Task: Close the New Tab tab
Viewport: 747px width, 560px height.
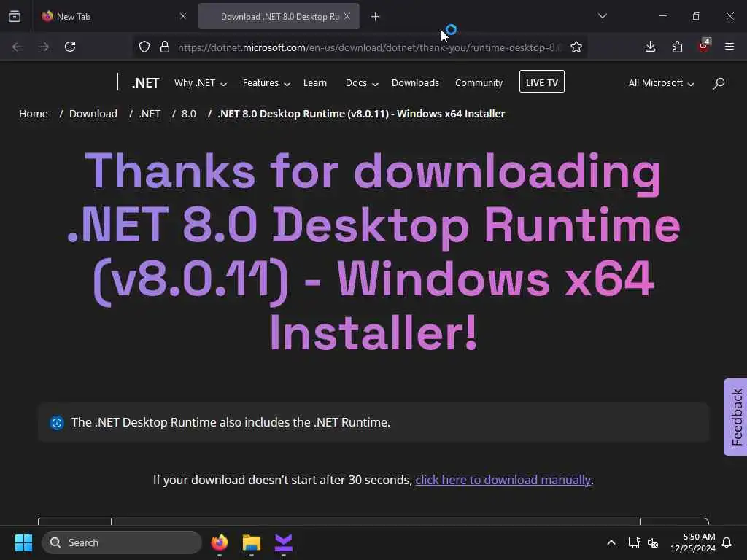Action: tap(183, 16)
